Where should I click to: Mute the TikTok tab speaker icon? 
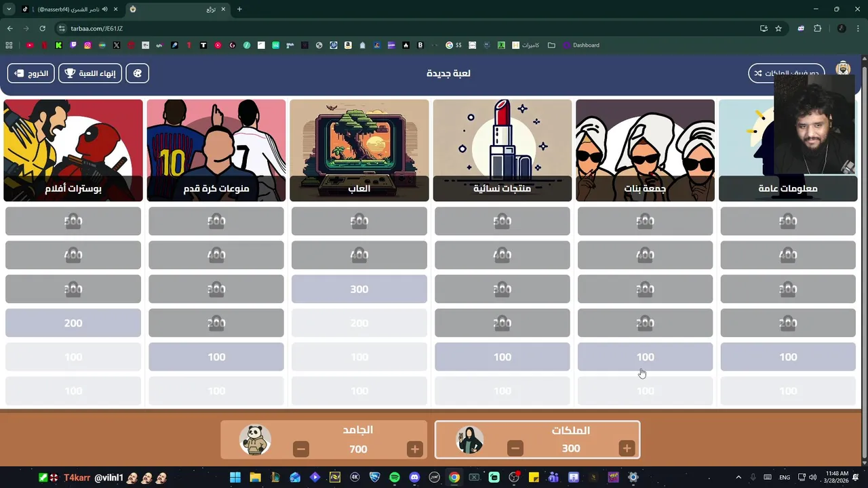[105, 9]
